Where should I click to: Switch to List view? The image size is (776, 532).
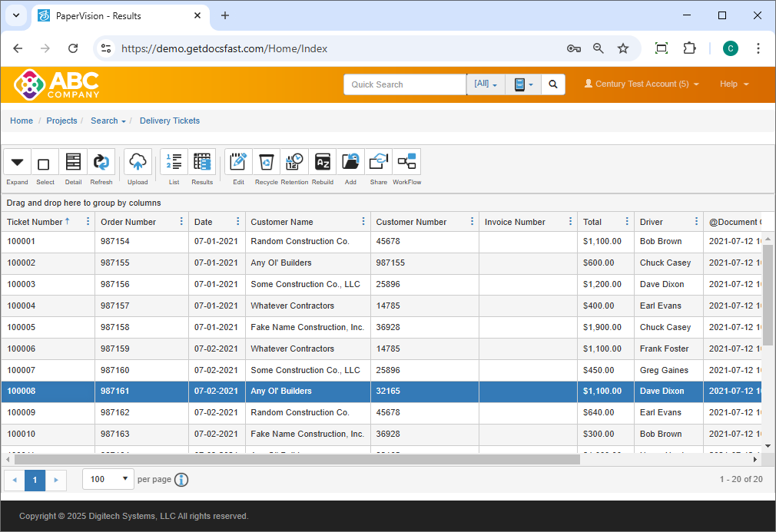coord(174,163)
